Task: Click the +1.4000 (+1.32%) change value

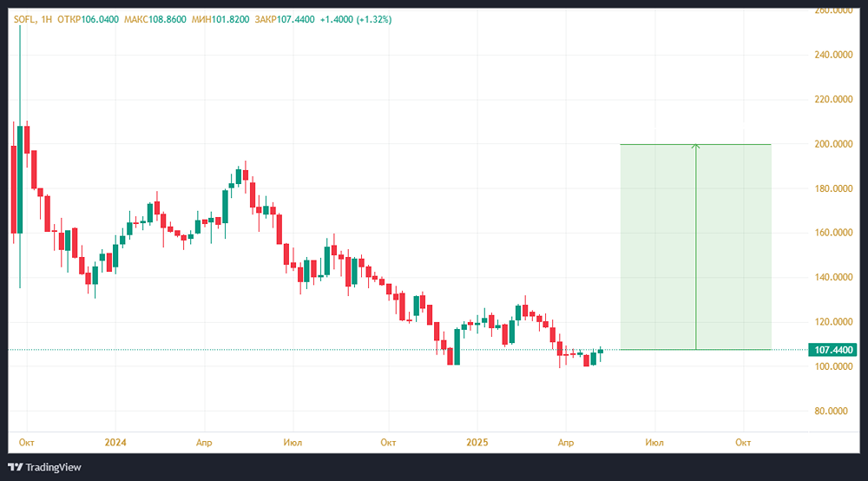Action: 360,19
